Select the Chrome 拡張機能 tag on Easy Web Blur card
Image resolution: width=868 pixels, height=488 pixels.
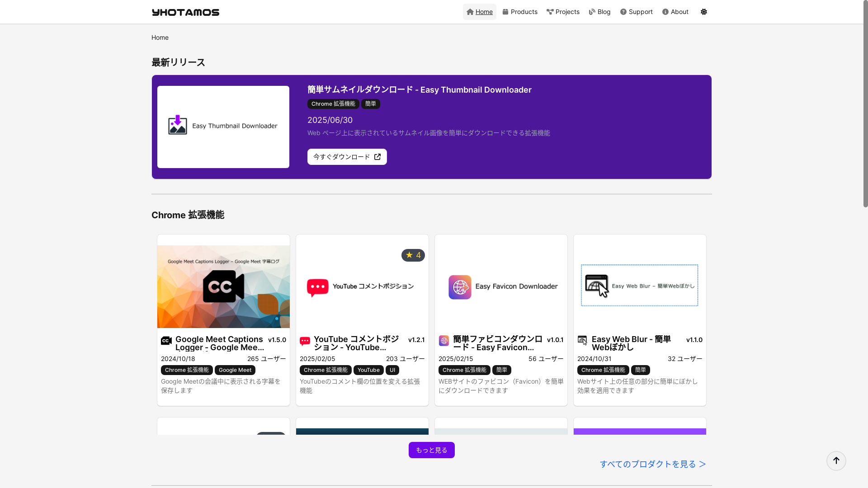point(603,370)
